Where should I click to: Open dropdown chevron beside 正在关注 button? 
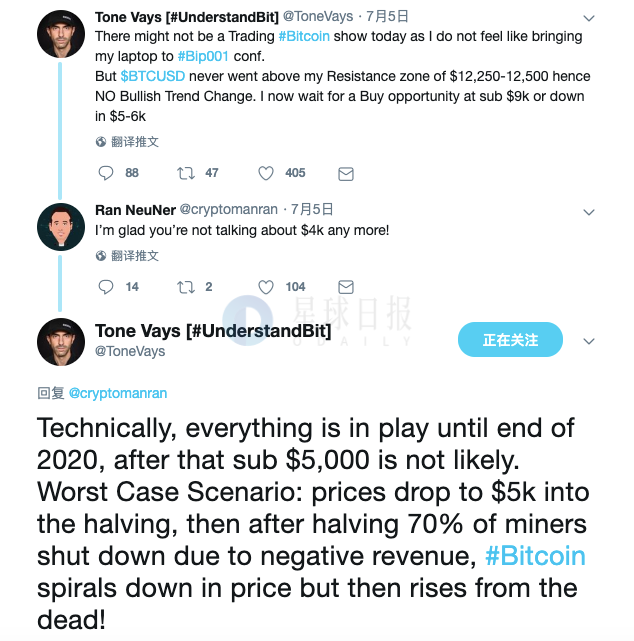(589, 341)
